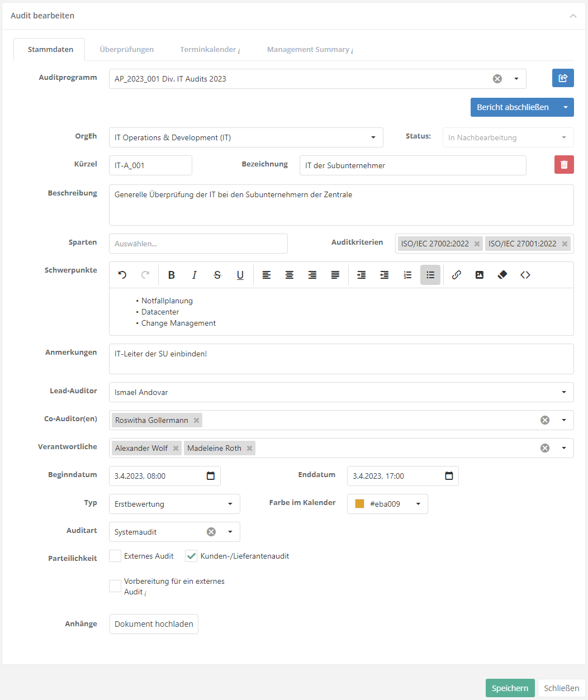Click the Speichern button

510,688
